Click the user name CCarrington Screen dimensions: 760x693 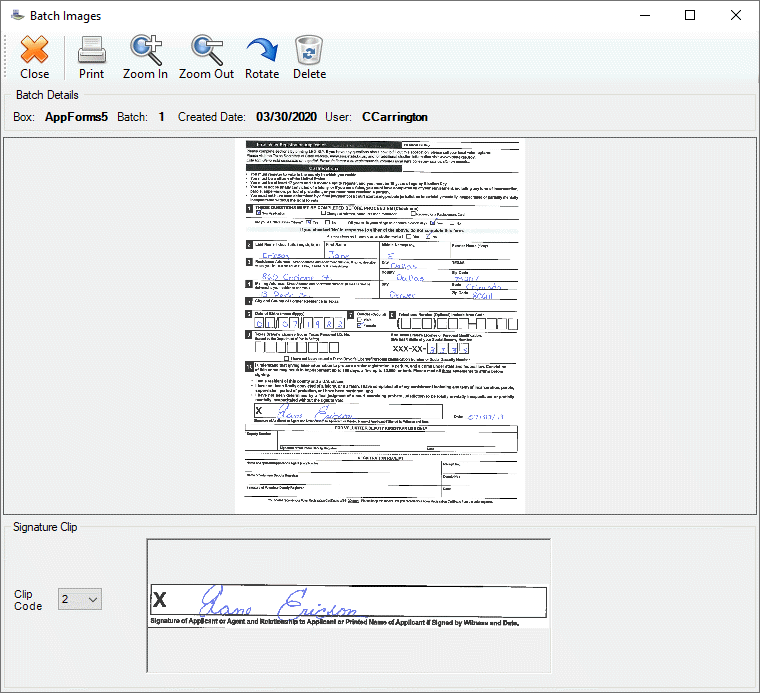tap(395, 117)
